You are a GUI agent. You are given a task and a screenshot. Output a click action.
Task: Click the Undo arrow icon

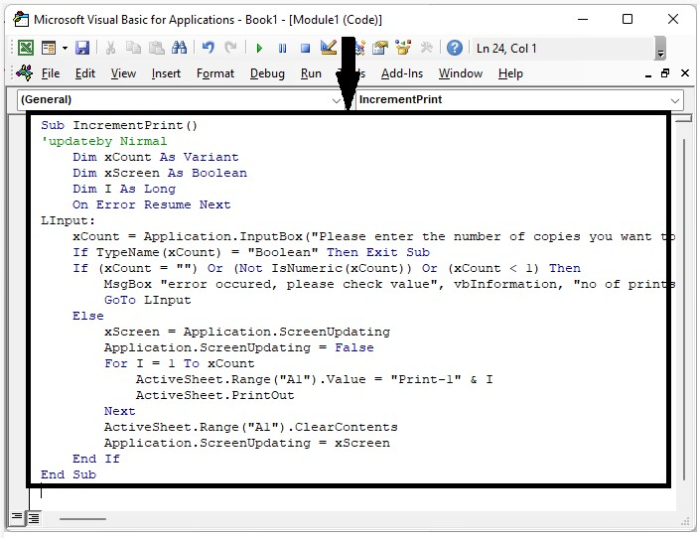point(208,48)
